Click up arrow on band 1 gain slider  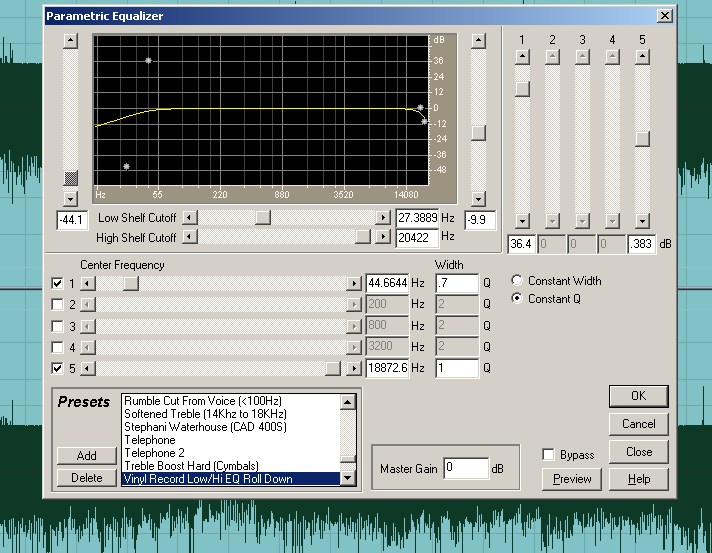click(521, 58)
